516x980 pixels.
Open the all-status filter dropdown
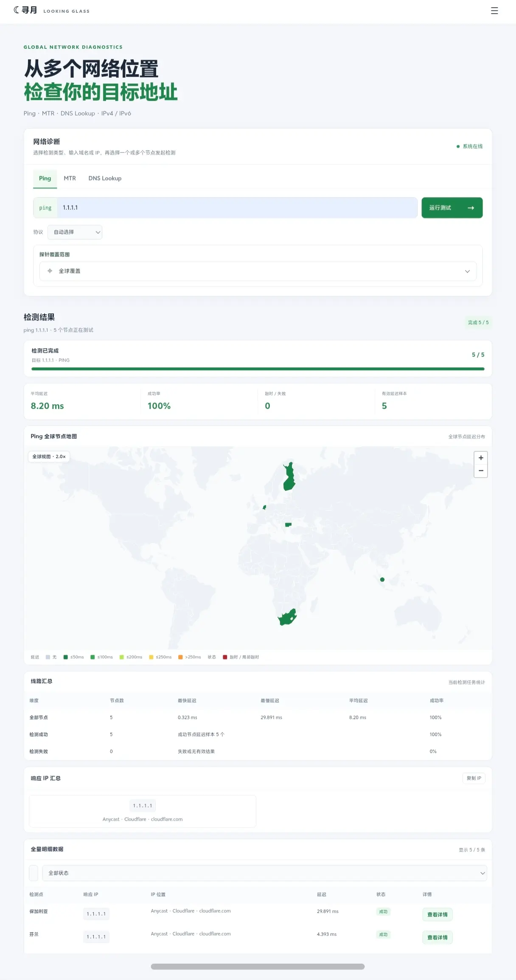pos(264,873)
